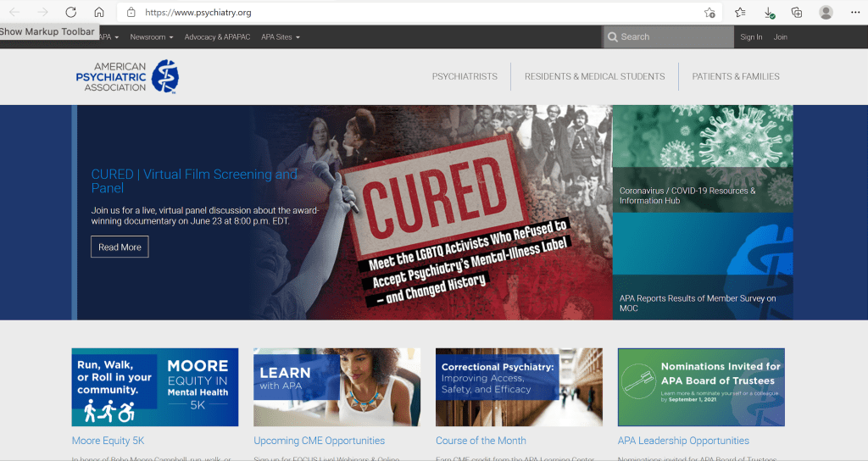Open browser settings and more menu
The height and width of the screenshot is (461, 868).
[854, 13]
